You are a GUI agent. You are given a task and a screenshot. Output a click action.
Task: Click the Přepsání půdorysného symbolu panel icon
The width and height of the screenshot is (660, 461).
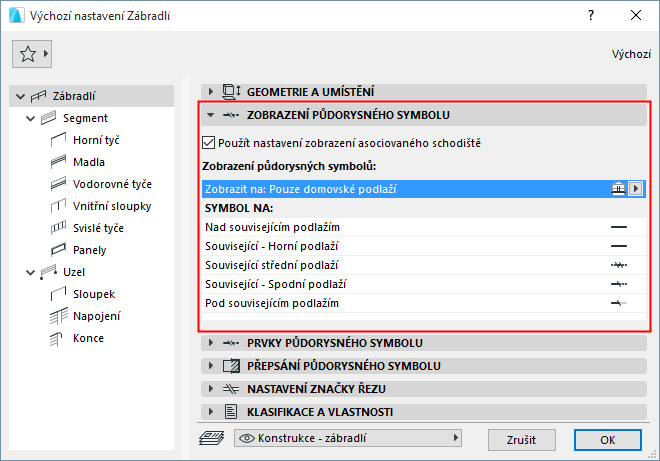231,366
